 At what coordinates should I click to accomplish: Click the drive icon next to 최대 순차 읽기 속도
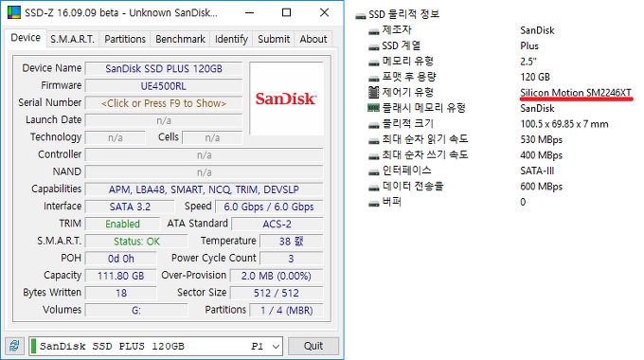(x=373, y=140)
